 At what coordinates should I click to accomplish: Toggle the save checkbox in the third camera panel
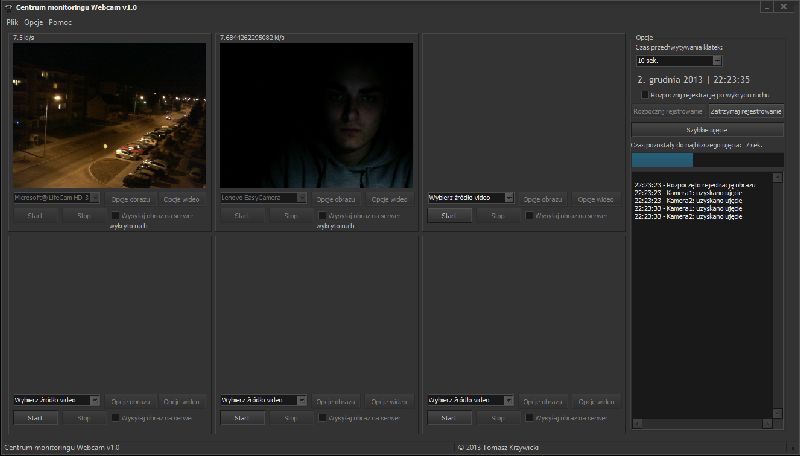tap(529, 216)
